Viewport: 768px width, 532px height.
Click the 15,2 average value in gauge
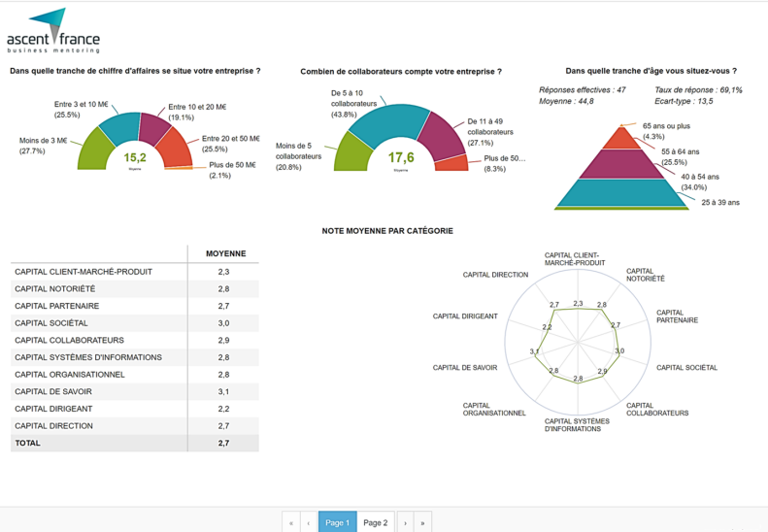135,157
